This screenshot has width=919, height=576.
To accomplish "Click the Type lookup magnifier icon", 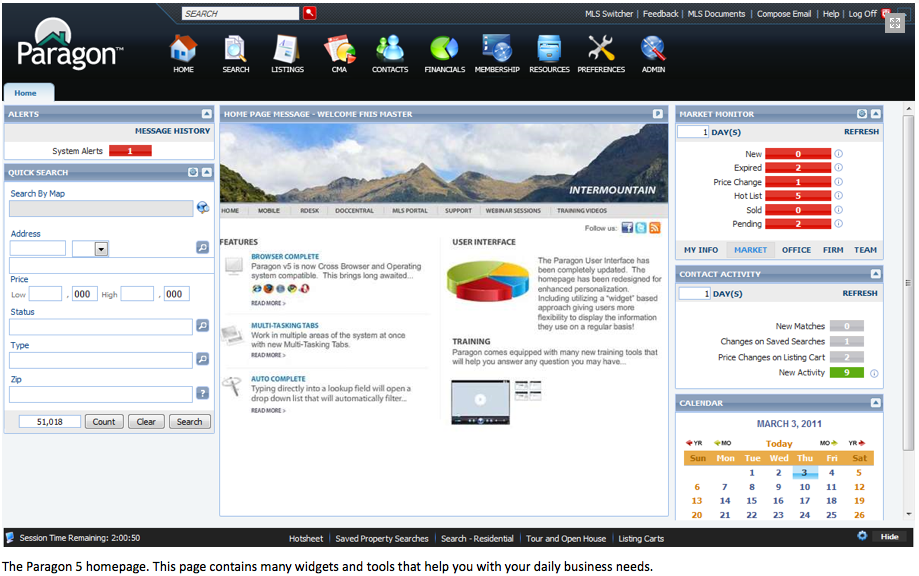I will tap(202, 359).
